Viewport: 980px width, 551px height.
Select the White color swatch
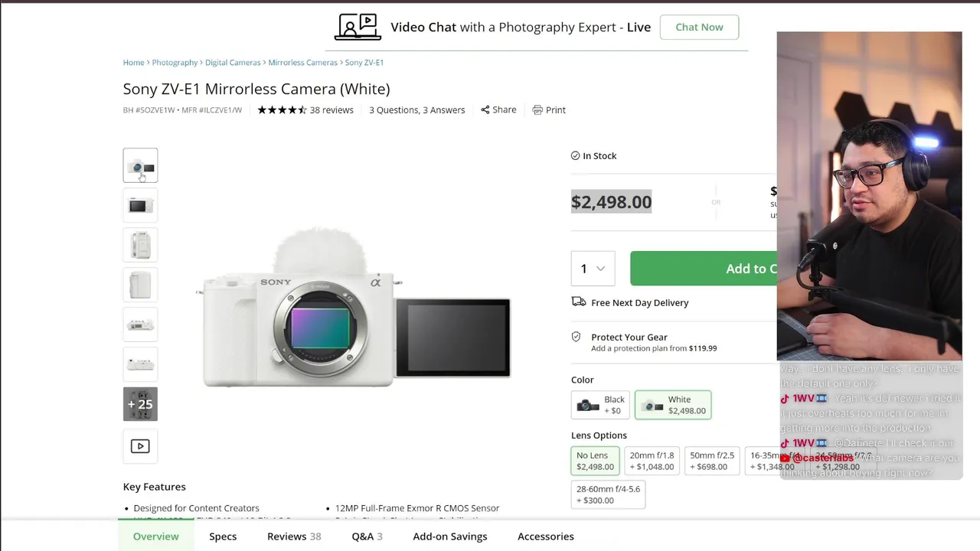(673, 405)
